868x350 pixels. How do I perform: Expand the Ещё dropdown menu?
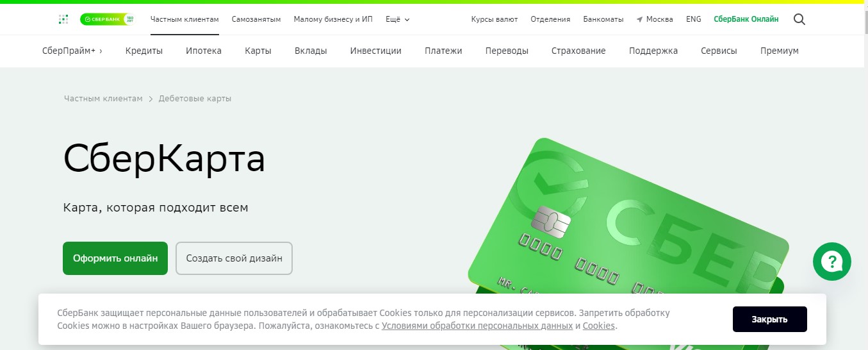tap(398, 19)
